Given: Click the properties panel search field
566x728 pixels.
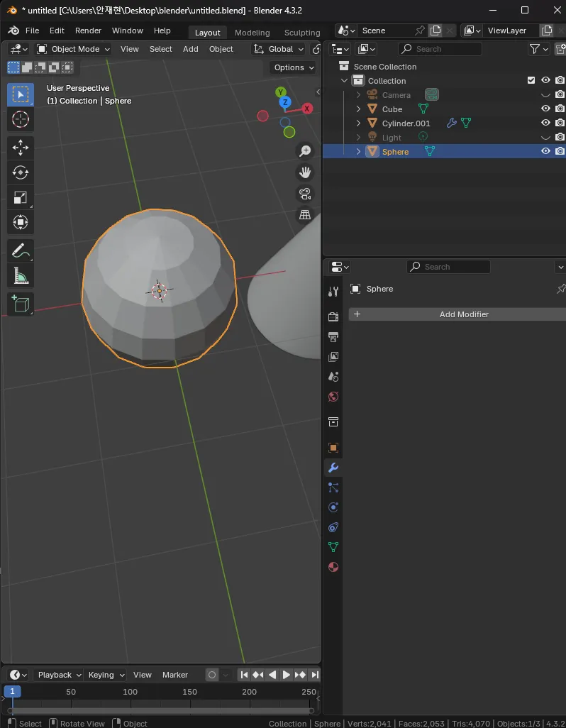Looking at the screenshot, I should pos(449,267).
